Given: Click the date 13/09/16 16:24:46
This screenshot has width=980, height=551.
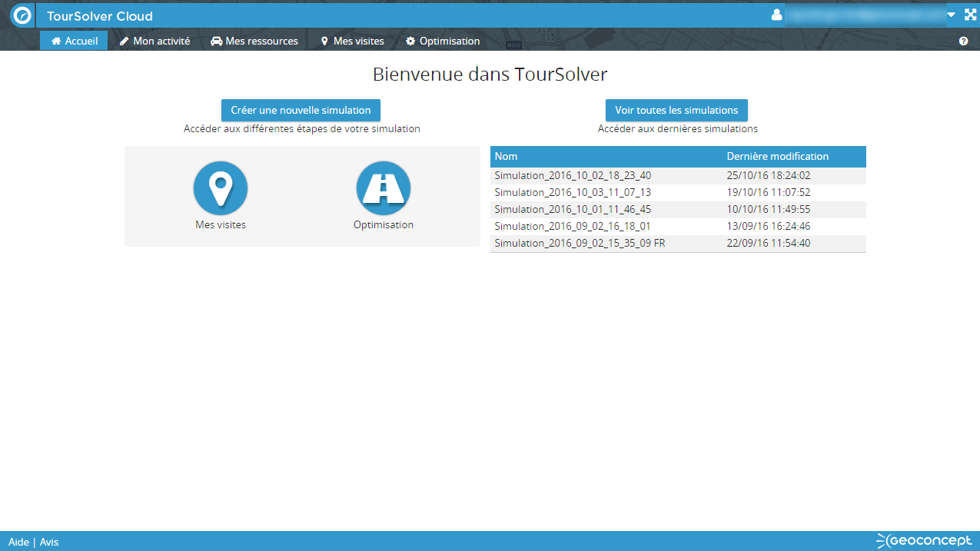Looking at the screenshot, I should (x=769, y=226).
